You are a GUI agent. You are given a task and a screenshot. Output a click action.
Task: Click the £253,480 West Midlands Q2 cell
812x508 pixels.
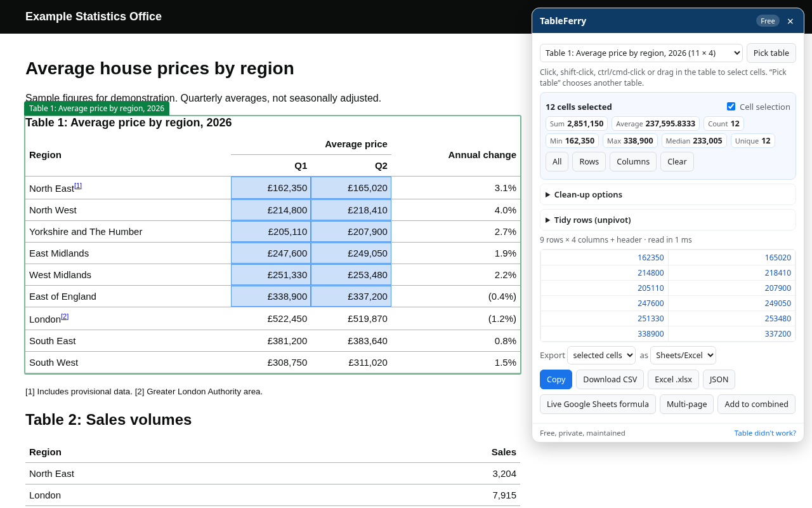point(351,275)
